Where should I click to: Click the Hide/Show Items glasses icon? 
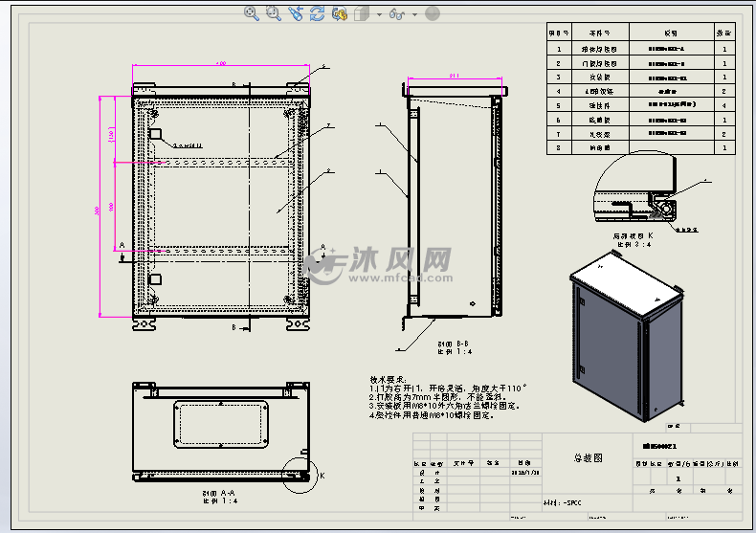tap(397, 14)
